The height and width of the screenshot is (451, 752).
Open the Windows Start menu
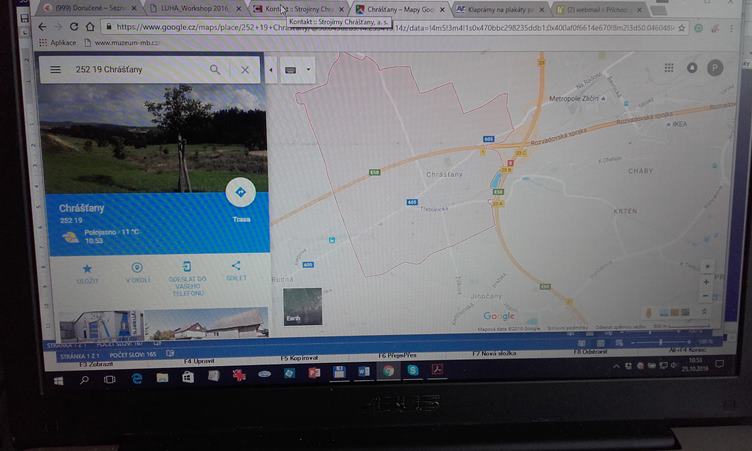point(59,381)
